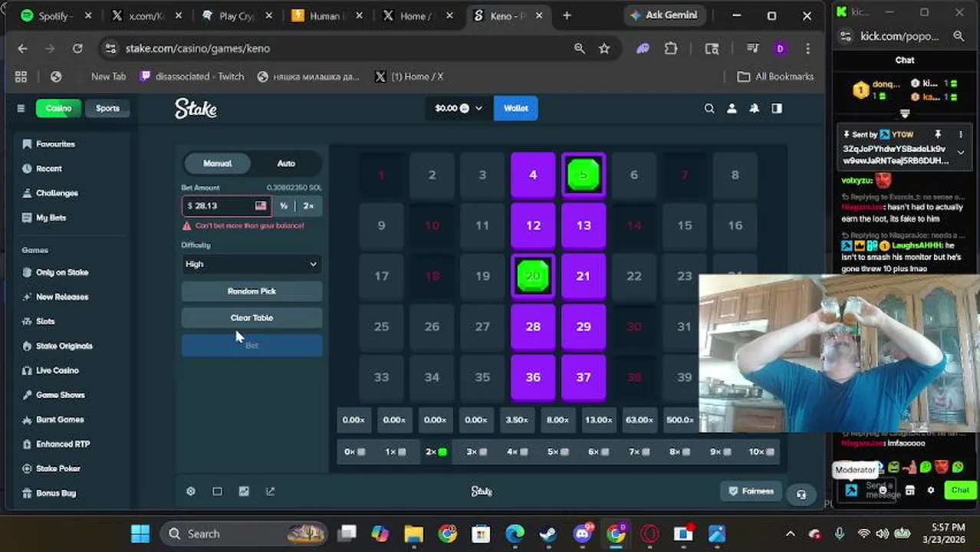Open the Stake notifications bell icon
The height and width of the screenshot is (552, 980).
[x=755, y=109]
